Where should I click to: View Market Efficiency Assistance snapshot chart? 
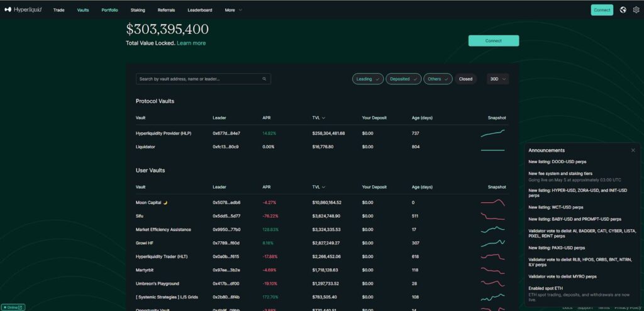493,230
